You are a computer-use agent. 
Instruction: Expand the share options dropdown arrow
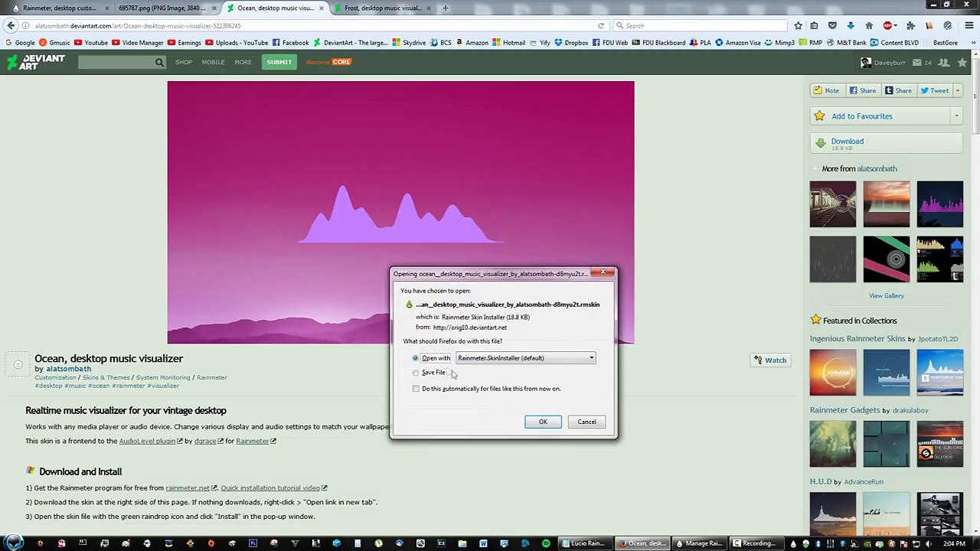click(958, 90)
